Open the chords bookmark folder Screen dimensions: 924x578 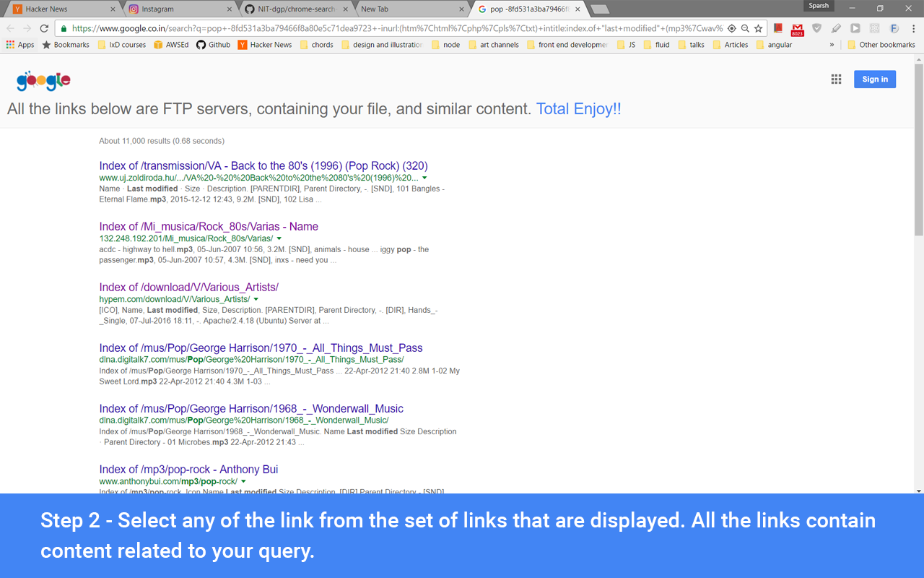tap(316, 45)
